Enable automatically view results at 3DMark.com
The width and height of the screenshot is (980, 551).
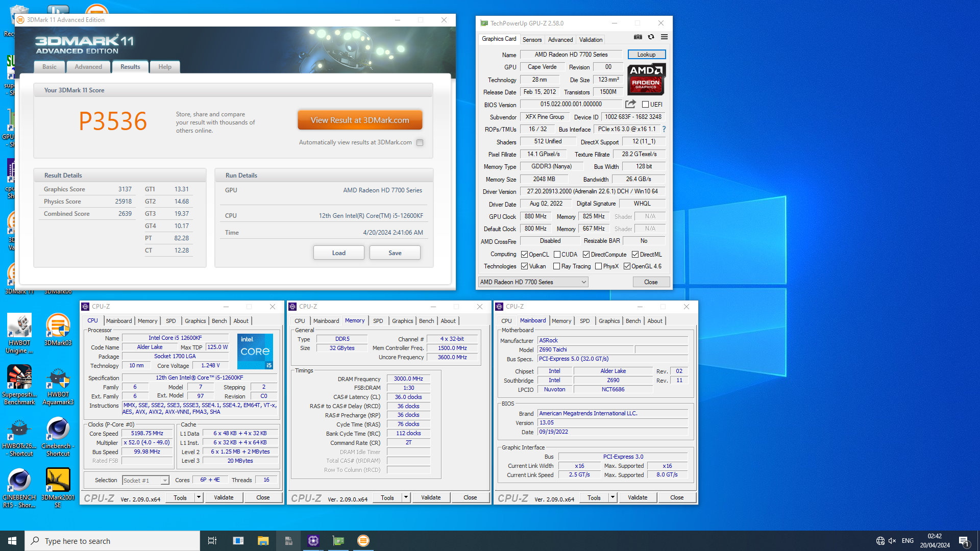coord(420,143)
